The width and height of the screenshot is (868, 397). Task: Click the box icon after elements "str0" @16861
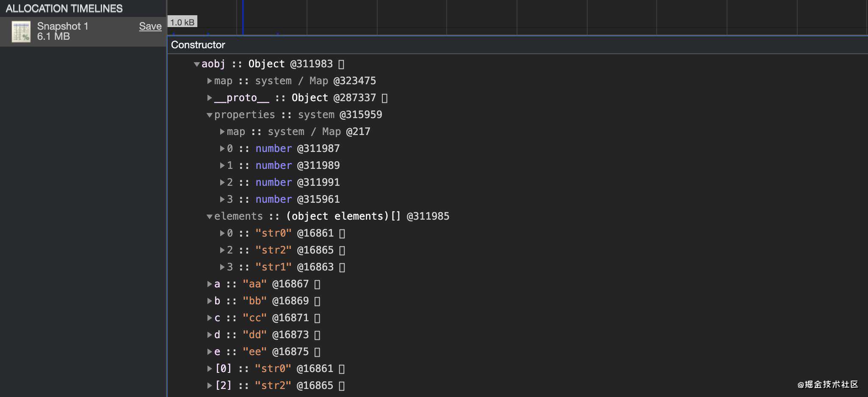[x=342, y=234]
